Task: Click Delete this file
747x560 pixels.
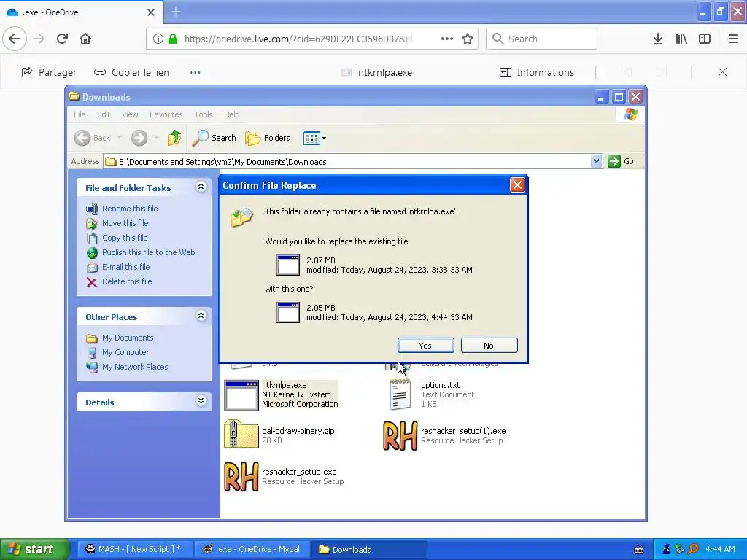Action: point(127,282)
